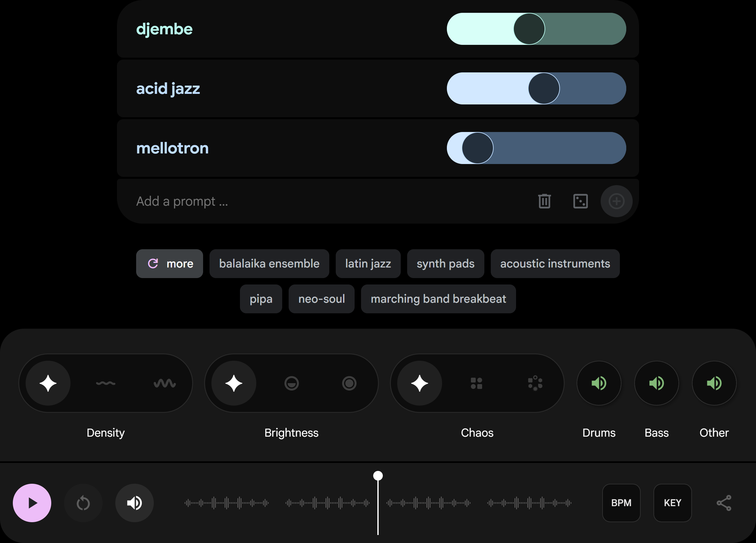The height and width of the screenshot is (543, 756).
Task: Click the master volume speaker icon
Action: click(134, 503)
